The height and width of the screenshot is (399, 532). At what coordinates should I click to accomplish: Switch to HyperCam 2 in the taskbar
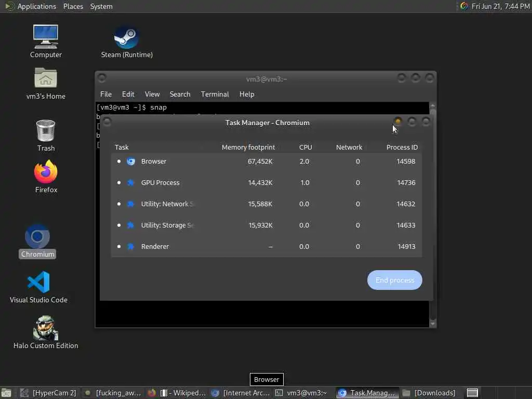[48, 393]
